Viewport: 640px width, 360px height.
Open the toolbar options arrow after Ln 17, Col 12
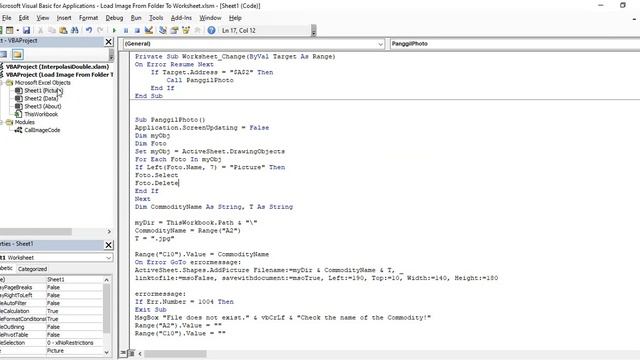(x=313, y=31)
